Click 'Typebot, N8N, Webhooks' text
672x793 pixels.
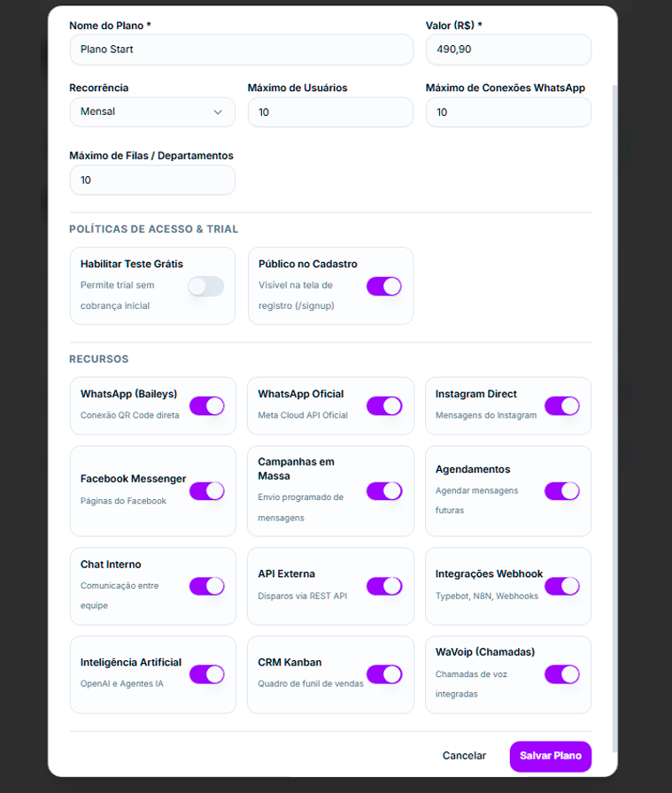pyautogui.click(x=487, y=596)
